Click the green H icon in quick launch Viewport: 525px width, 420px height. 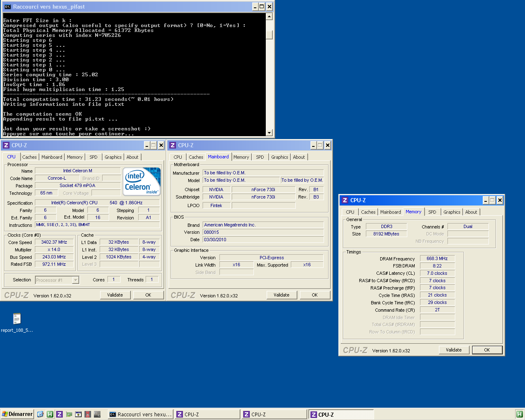pos(50,414)
